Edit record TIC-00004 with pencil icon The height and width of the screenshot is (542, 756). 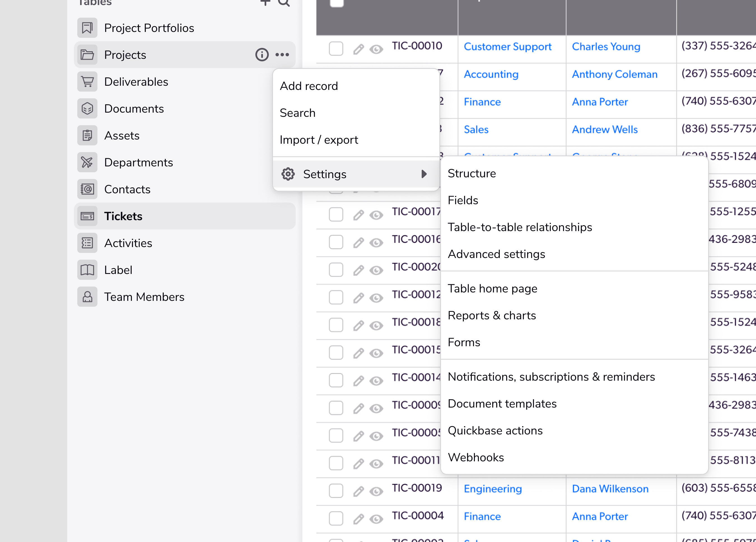coord(359,519)
